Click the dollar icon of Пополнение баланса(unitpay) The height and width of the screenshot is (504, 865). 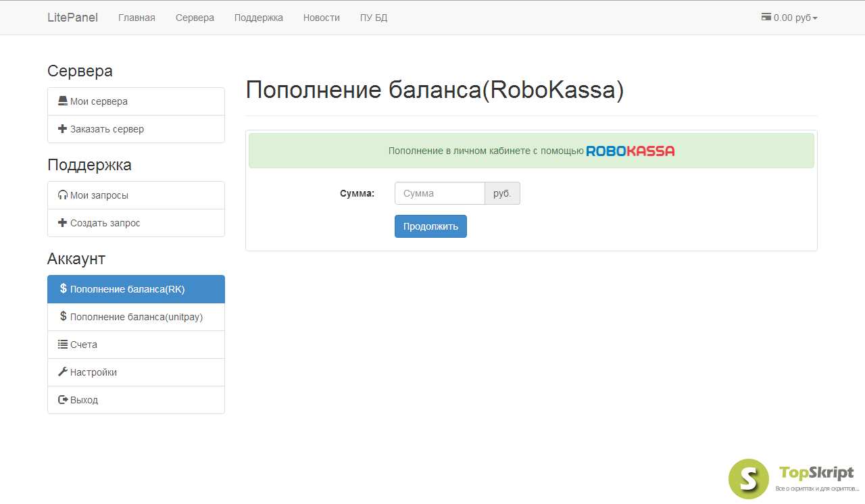(x=64, y=316)
